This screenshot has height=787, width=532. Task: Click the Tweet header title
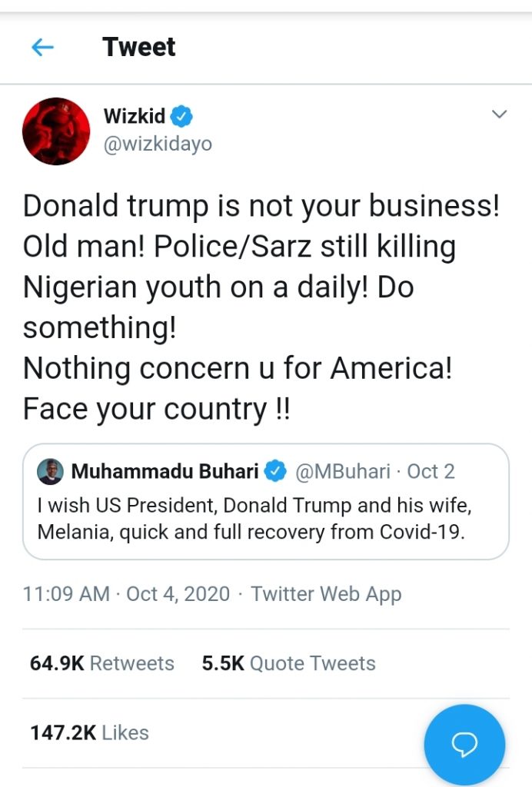pos(139,47)
